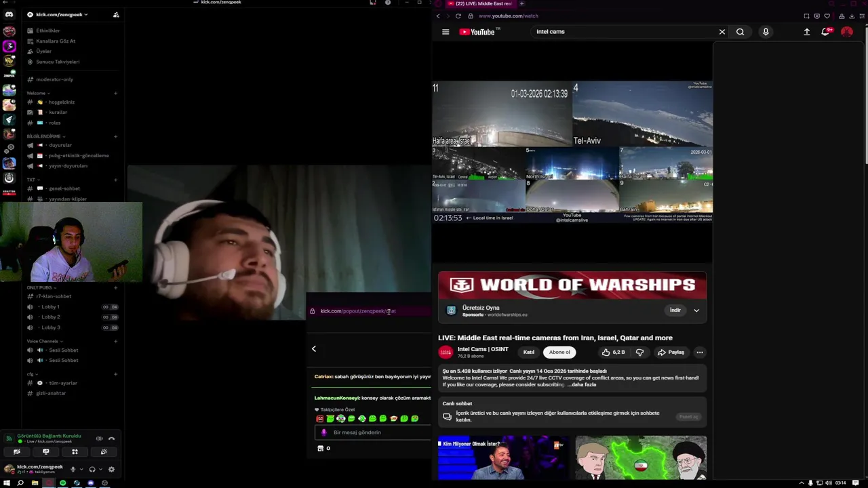Open File Explorer from taskbar
The image size is (868, 488).
click(35, 483)
